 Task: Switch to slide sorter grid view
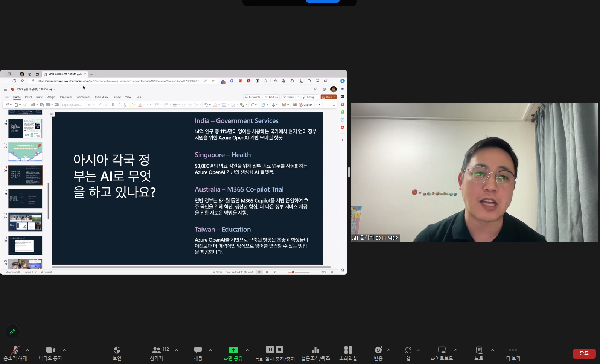(x=267, y=272)
